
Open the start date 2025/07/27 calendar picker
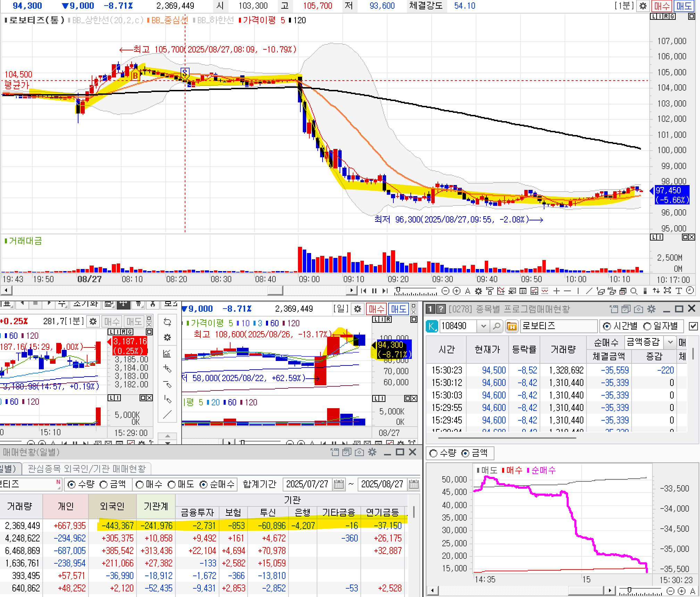coord(339,484)
